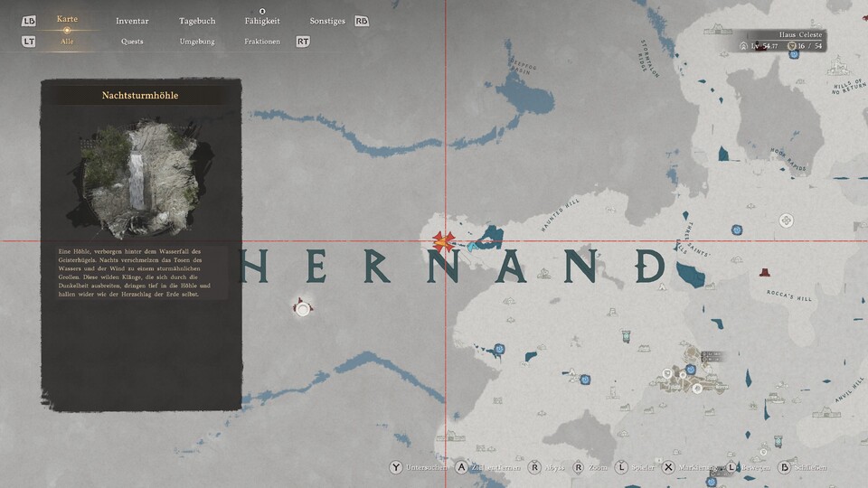Filter map by Umgebung
The width and height of the screenshot is (868, 488).
click(x=196, y=42)
